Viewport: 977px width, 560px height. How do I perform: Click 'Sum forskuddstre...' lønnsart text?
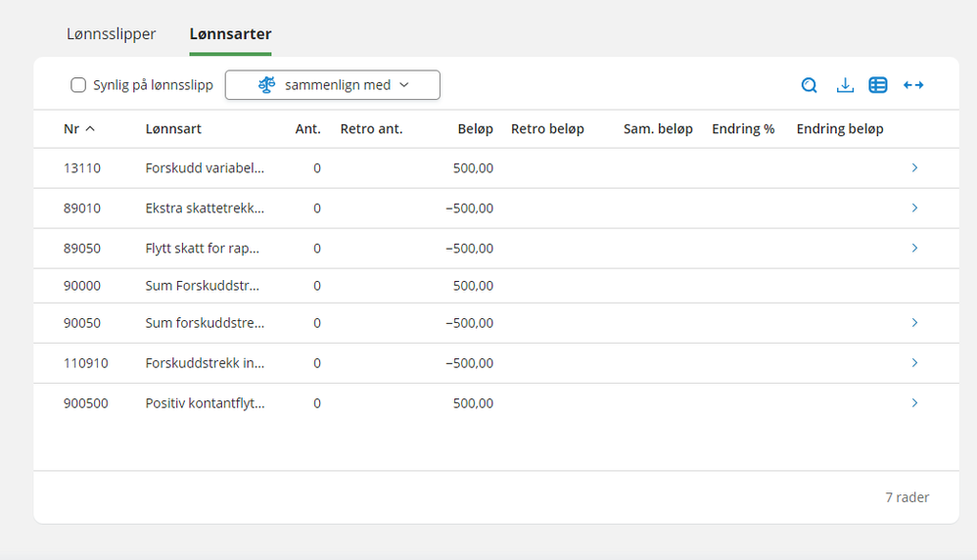point(205,323)
